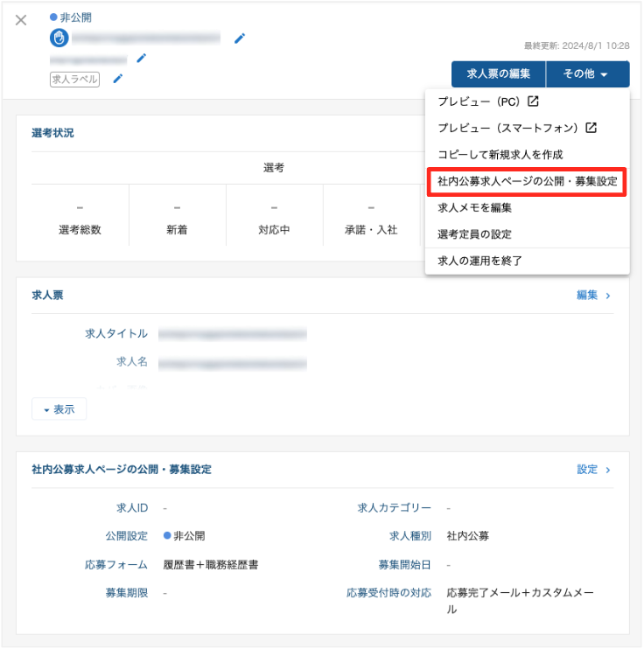This screenshot has height=649, width=644.
Task: Open 設定 link for 社内公募 settings
Action: pos(587,470)
